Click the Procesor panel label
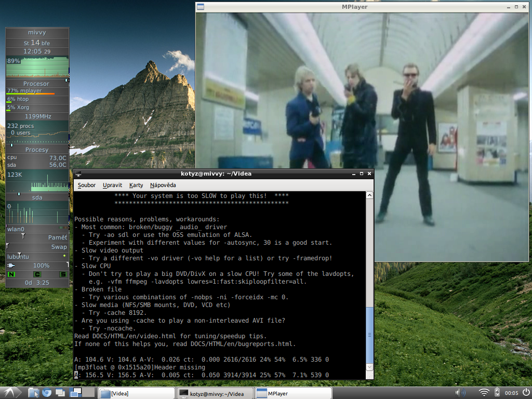 coord(37,84)
